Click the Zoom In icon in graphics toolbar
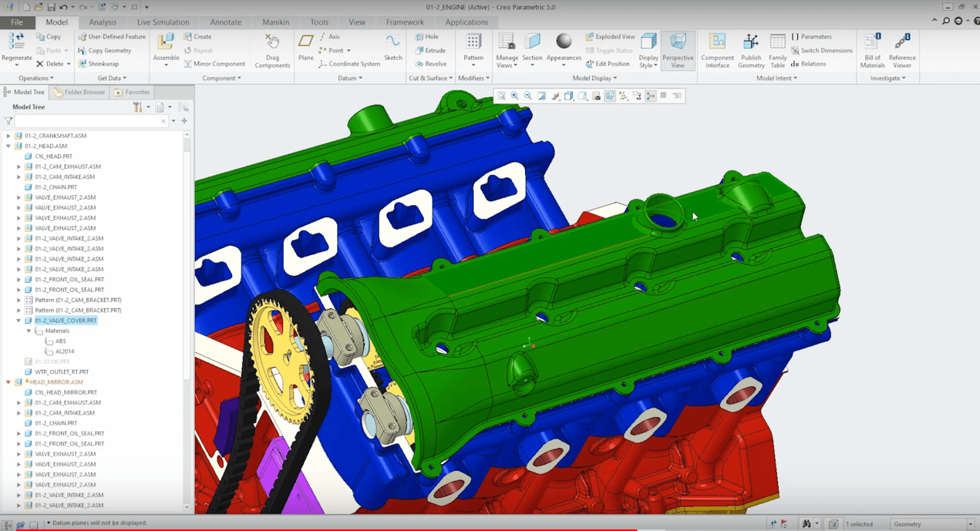The width and height of the screenshot is (980, 531). [514, 96]
